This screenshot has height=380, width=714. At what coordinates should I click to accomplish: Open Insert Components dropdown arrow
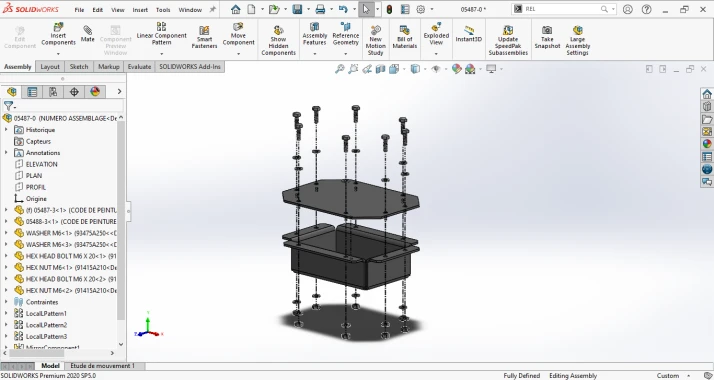click(58, 54)
